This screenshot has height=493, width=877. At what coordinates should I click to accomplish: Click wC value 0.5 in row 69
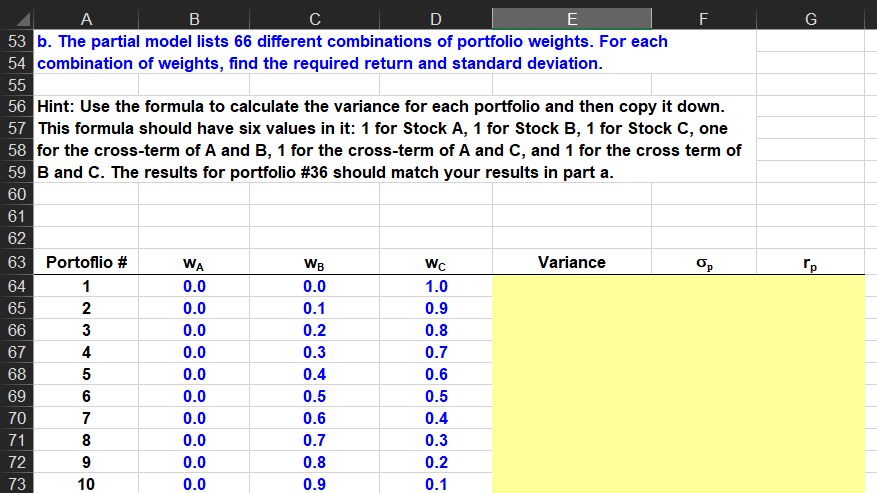[436, 396]
